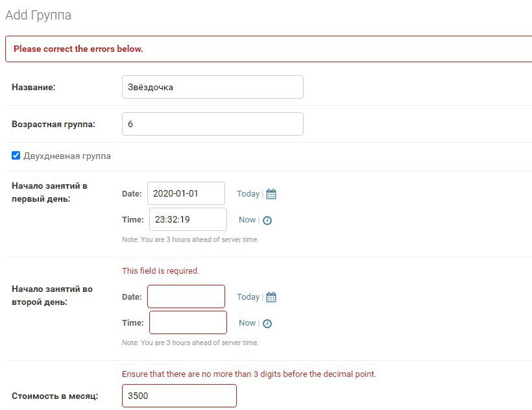Click Today link for first day date
This screenshot has width=532, height=410.
click(x=248, y=193)
